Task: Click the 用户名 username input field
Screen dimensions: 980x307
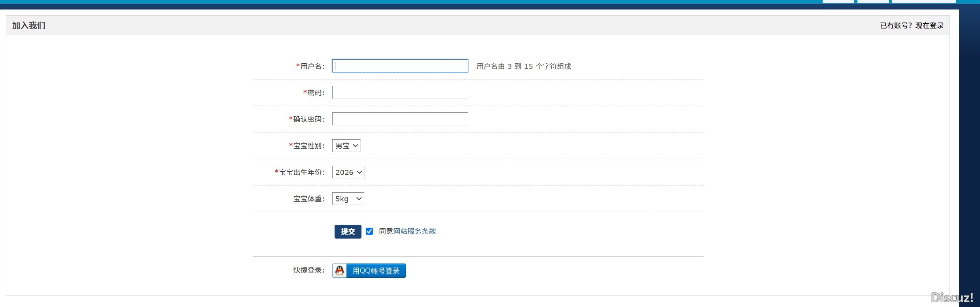Action: click(x=400, y=66)
